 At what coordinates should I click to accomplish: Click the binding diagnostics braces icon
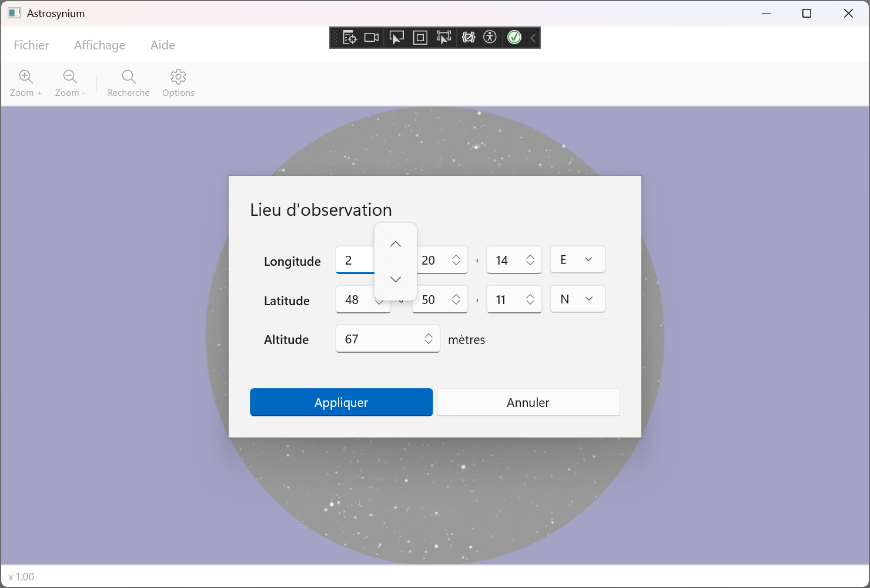click(468, 38)
